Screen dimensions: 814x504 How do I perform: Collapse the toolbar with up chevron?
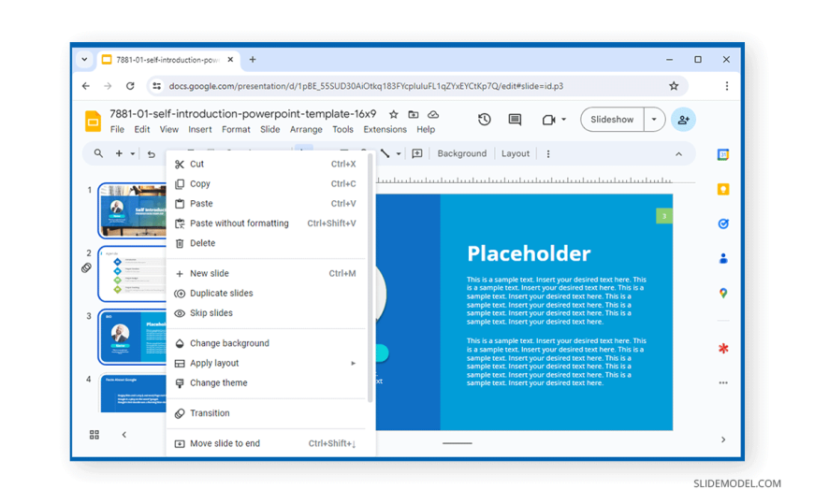tap(678, 154)
